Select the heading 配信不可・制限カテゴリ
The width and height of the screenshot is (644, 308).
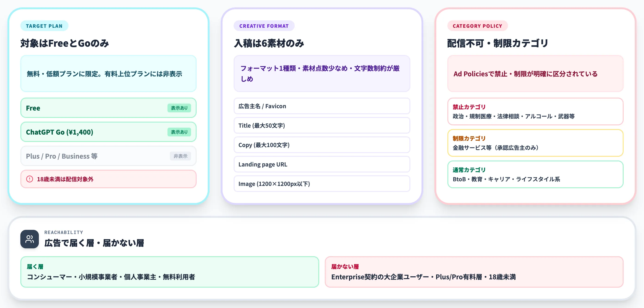(498, 43)
